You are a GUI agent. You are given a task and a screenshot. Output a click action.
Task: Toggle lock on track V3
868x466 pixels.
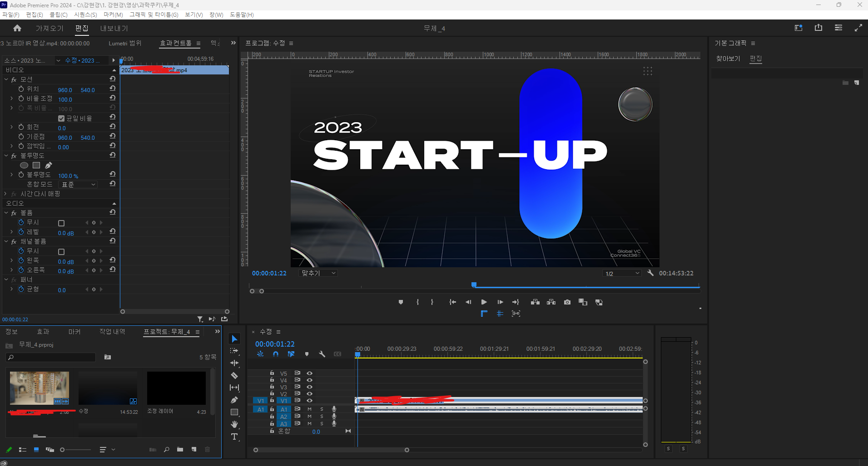tap(272, 387)
